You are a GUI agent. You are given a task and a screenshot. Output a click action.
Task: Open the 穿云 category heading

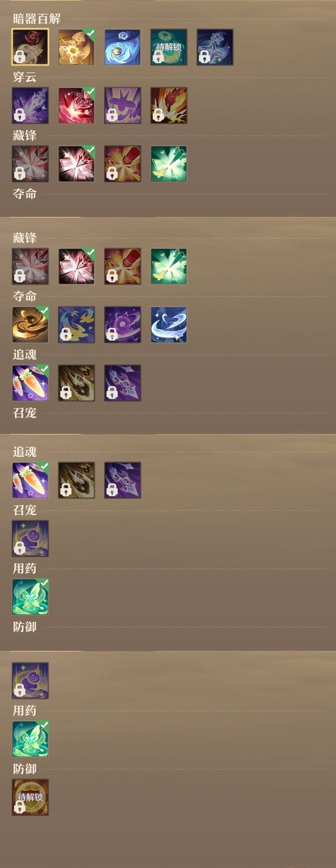25,77
